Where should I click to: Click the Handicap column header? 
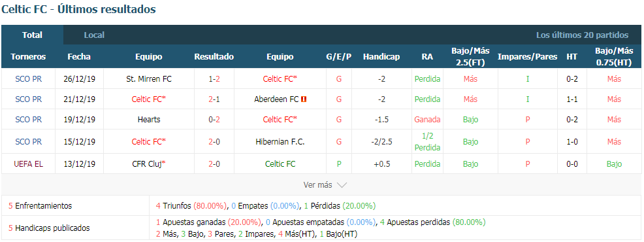381,57
